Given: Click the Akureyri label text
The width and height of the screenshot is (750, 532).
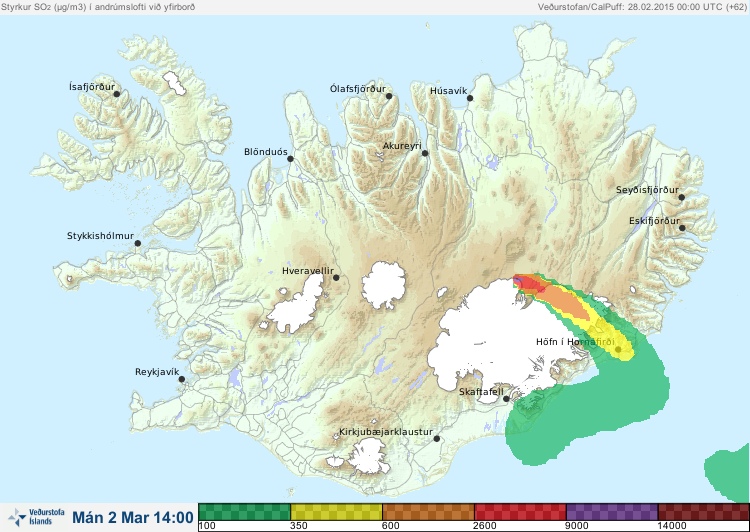Looking at the screenshot, I should pos(402,146).
